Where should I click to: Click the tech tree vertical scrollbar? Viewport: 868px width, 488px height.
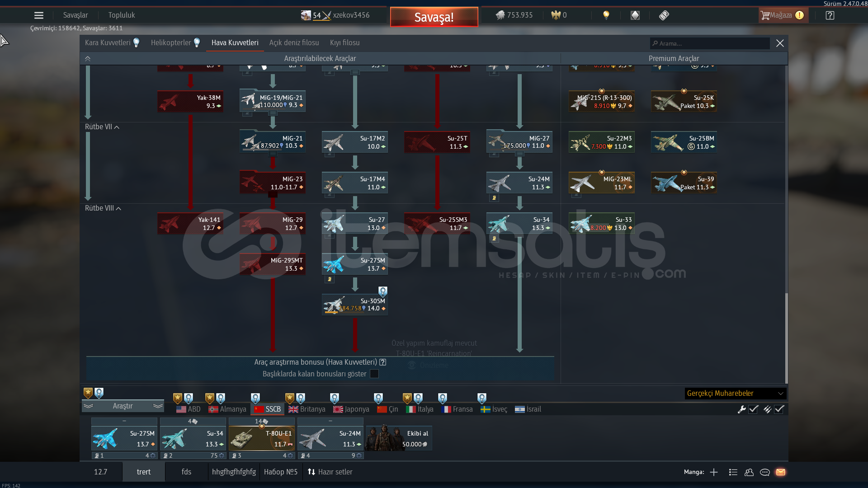[x=787, y=338]
